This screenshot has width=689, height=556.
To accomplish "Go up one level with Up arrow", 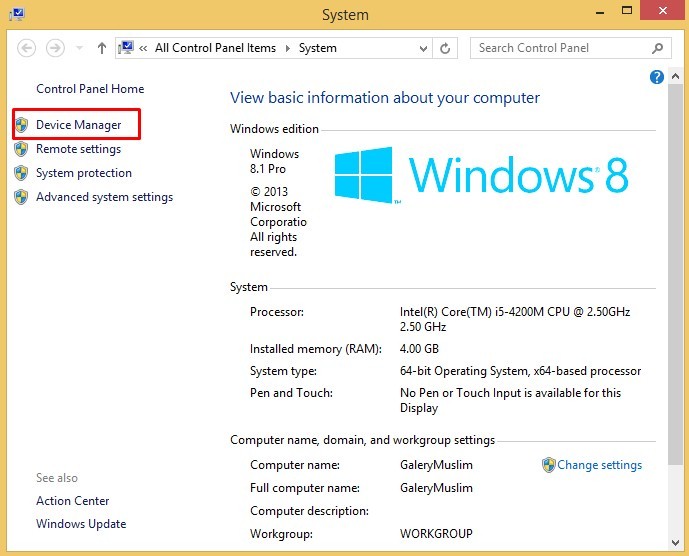I will click(102, 48).
